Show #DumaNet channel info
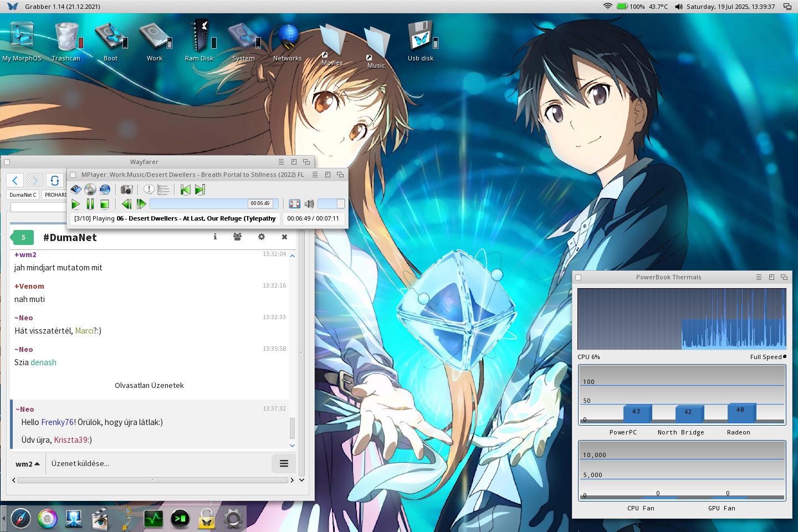 [215, 237]
